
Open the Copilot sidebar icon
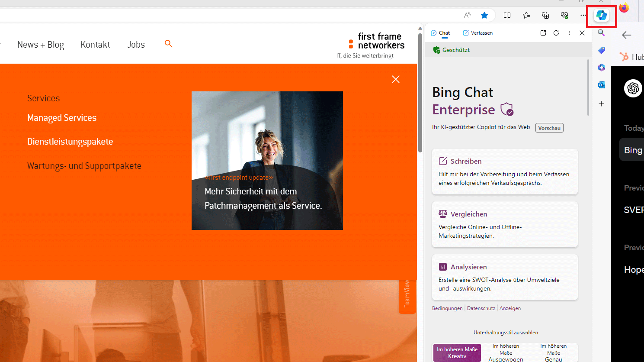click(x=601, y=16)
